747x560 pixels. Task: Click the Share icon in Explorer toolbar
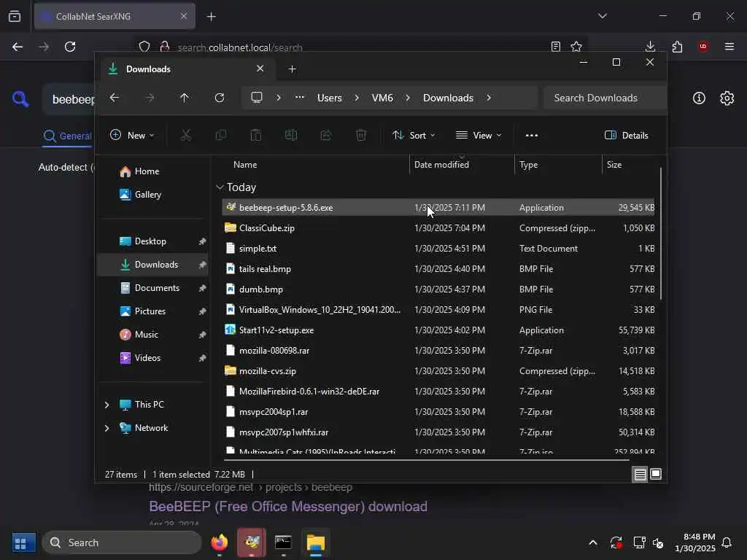click(326, 135)
